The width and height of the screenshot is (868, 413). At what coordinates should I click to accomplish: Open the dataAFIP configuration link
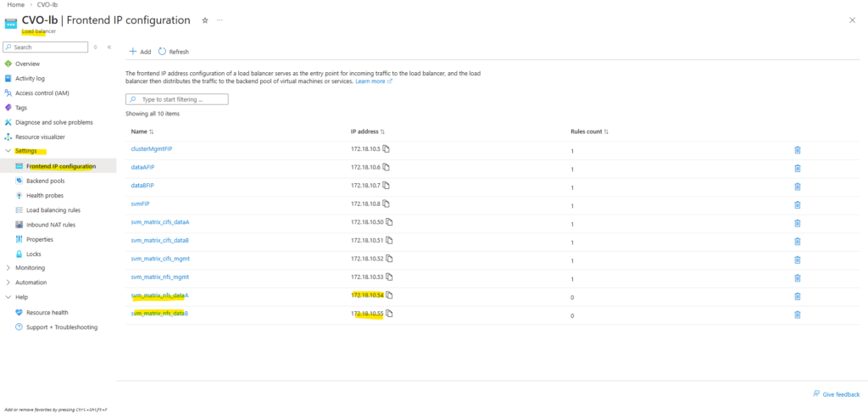(x=144, y=167)
